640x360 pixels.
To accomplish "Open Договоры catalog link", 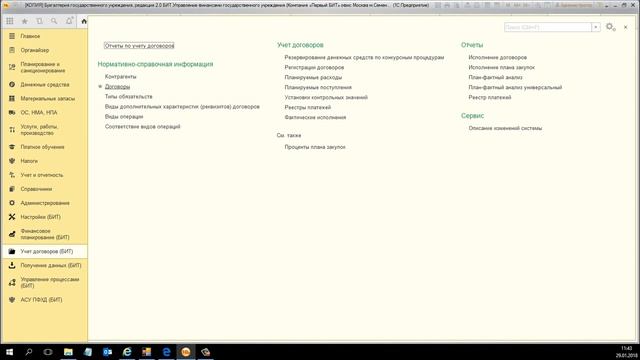I will pos(117,87).
